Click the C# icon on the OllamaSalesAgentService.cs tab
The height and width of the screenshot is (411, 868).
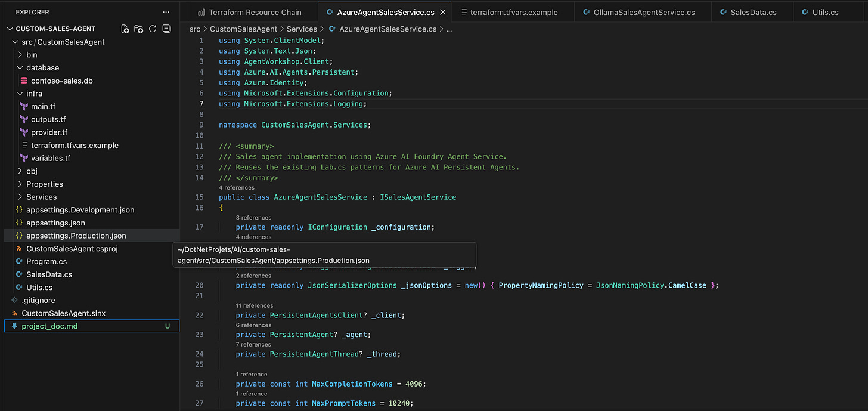coord(586,12)
